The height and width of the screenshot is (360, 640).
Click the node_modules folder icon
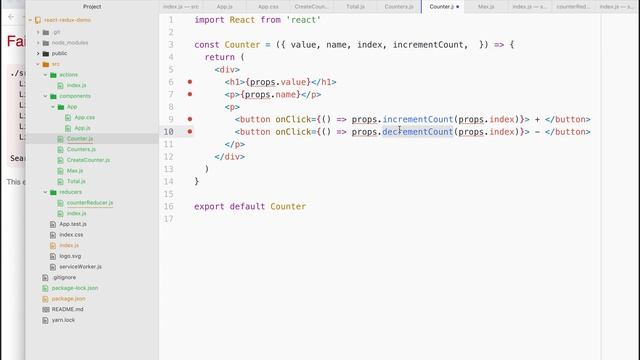pyautogui.click(x=46, y=43)
